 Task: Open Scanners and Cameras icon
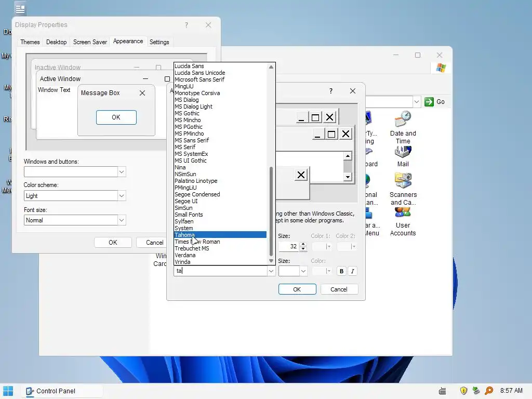click(x=403, y=189)
